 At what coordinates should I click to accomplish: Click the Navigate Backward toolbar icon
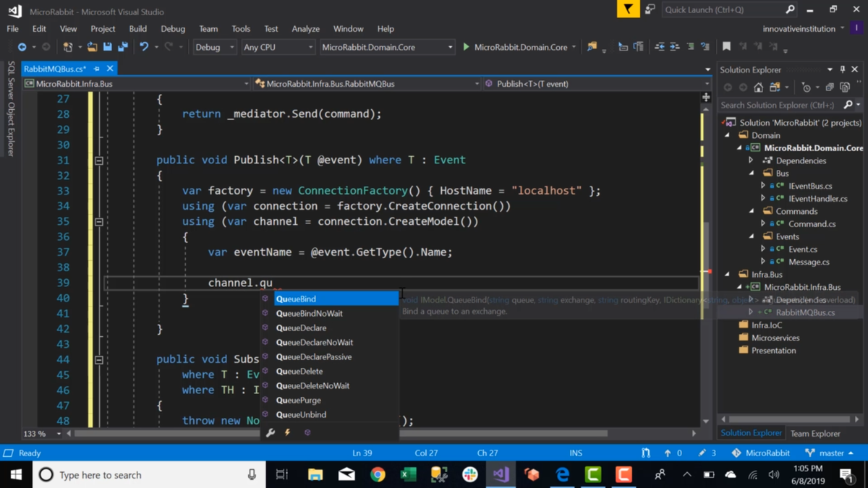point(22,47)
